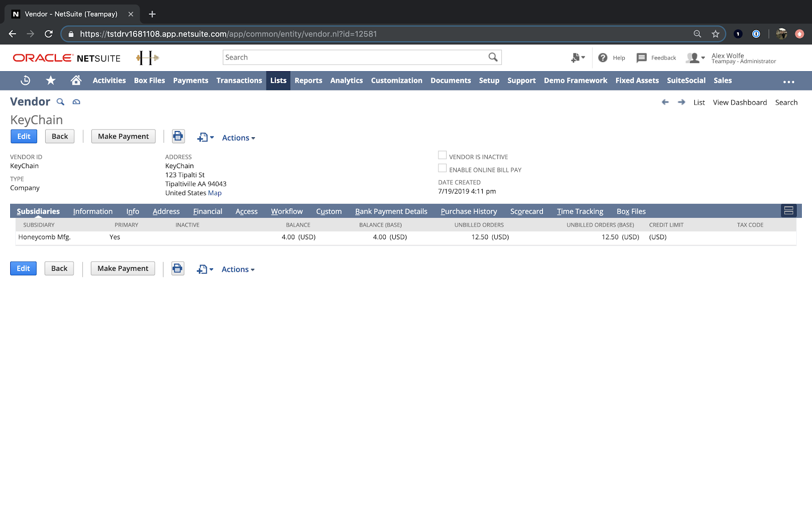812x508 pixels.
Task: Open more navigation menu ellipsis
Action: [x=789, y=81]
